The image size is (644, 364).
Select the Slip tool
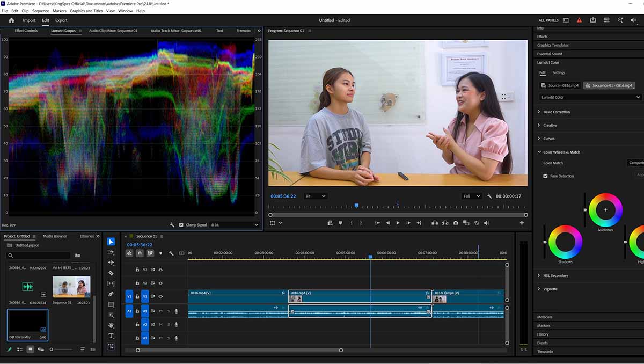click(x=111, y=283)
